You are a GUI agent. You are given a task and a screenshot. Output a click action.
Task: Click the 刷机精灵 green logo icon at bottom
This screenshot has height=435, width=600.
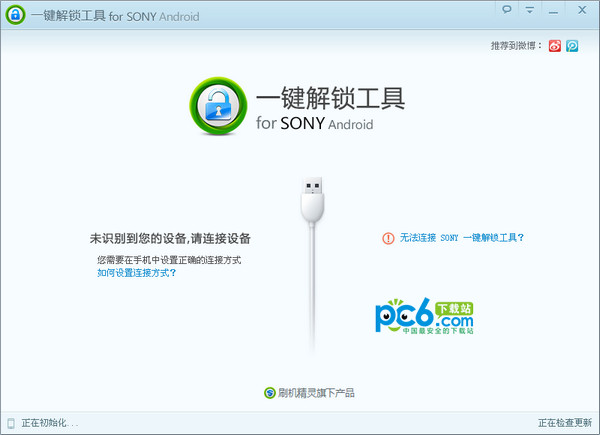(269, 393)
